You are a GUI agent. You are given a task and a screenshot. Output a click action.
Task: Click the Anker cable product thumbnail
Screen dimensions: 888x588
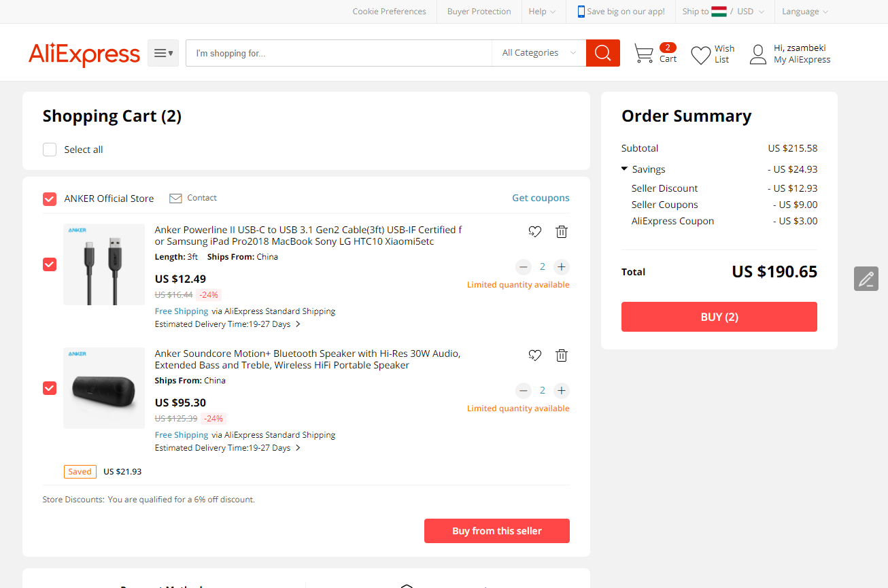[x=104, y=264]
